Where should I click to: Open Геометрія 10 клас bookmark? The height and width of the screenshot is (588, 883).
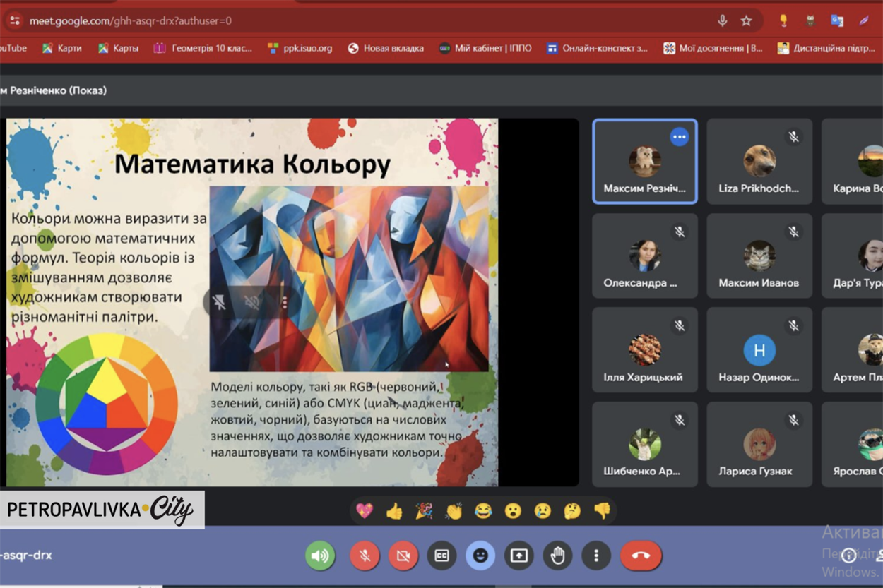(x=203, y=48)
